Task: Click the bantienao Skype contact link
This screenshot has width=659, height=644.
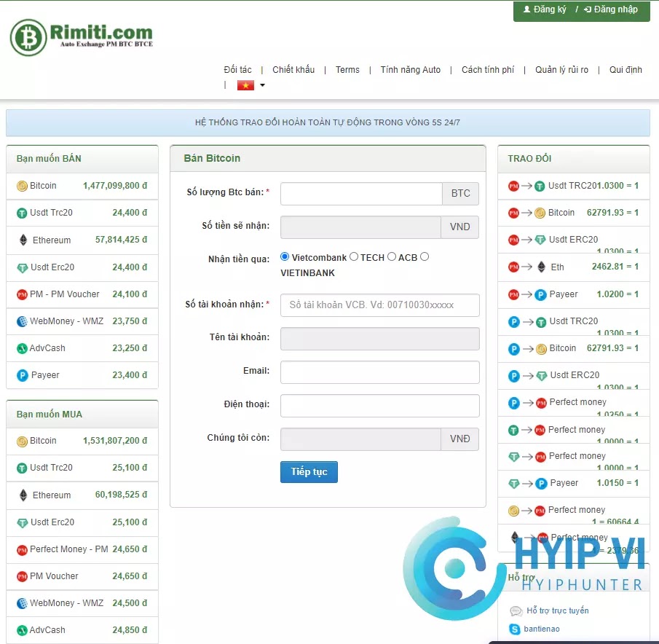Action: [x=541, y=629]
